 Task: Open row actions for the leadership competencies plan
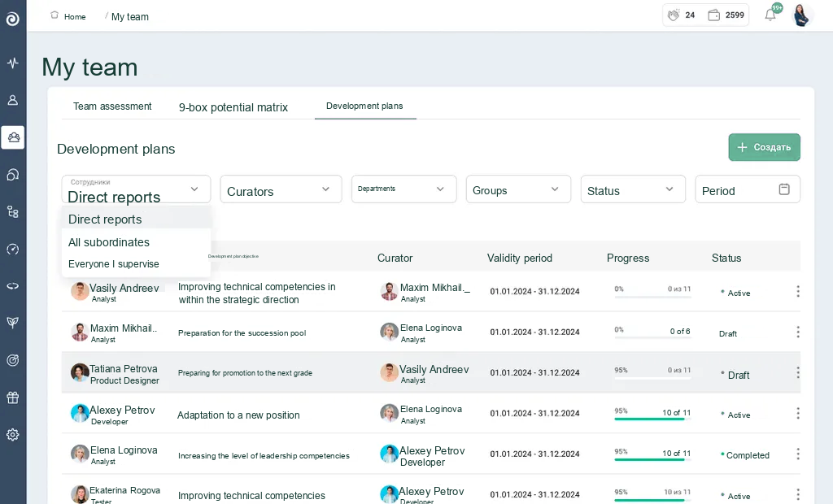[798, 454]
